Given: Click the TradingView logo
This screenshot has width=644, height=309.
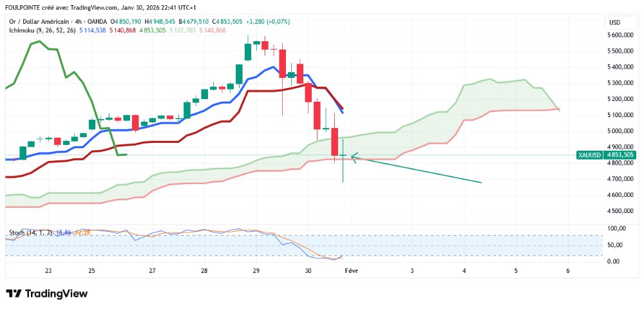Looking at the screenshot, I should pyautogui.click(x=46, y=294).
